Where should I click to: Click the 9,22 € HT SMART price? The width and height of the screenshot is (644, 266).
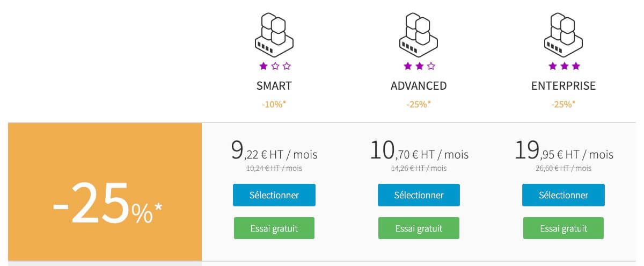(x=274, y=152)
